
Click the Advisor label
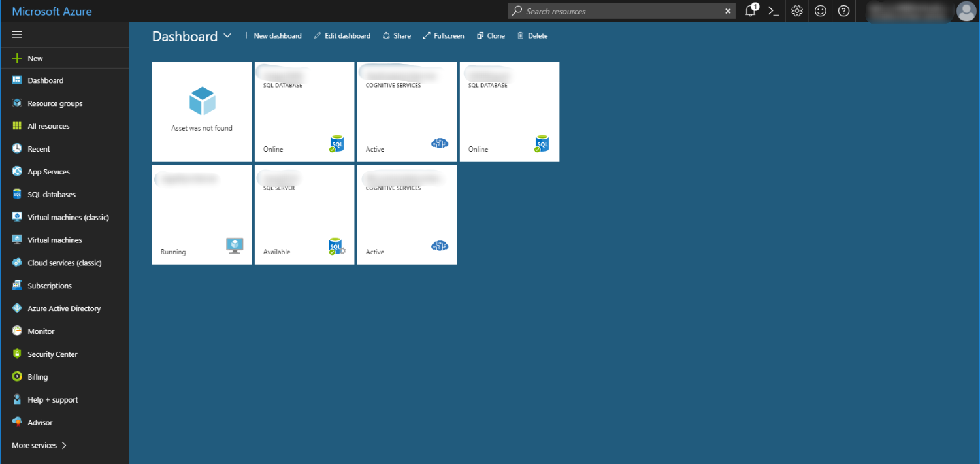tap(40, 422)
